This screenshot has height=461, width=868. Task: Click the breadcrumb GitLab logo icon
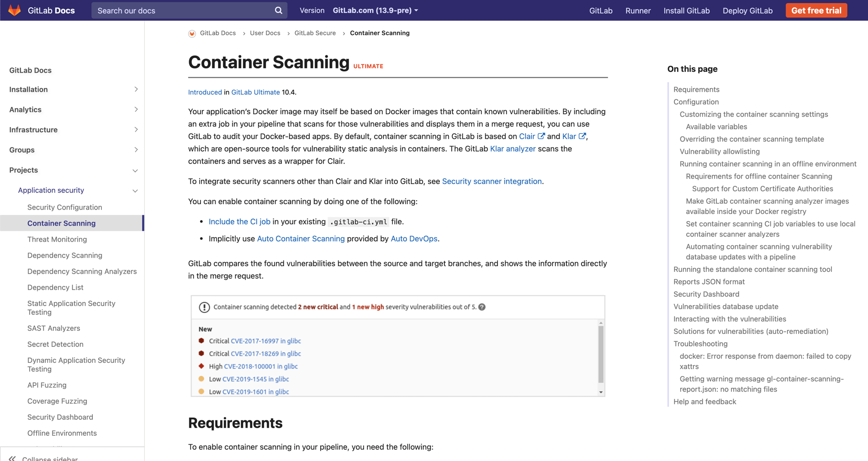tap(192, 33)
